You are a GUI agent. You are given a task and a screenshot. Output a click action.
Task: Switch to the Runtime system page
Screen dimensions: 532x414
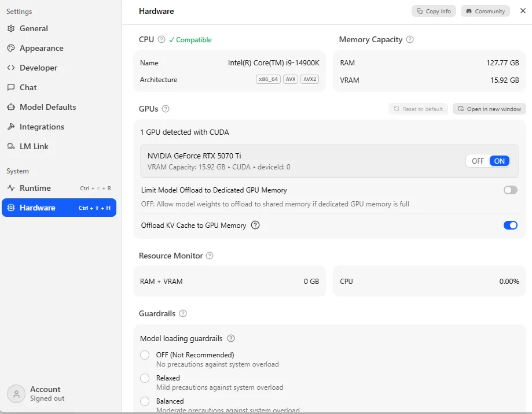[59, 188]
